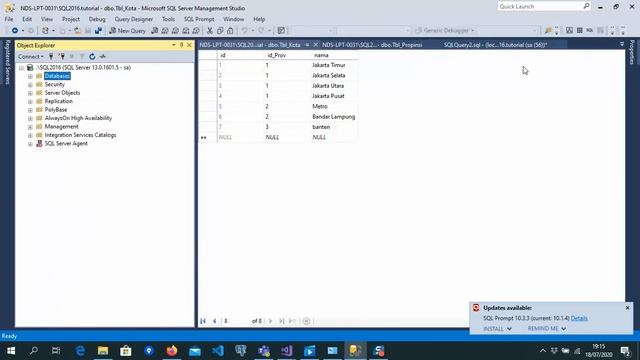
Task: Click the Save All icon
Action: pyautogui.click(x=98, y=31)
